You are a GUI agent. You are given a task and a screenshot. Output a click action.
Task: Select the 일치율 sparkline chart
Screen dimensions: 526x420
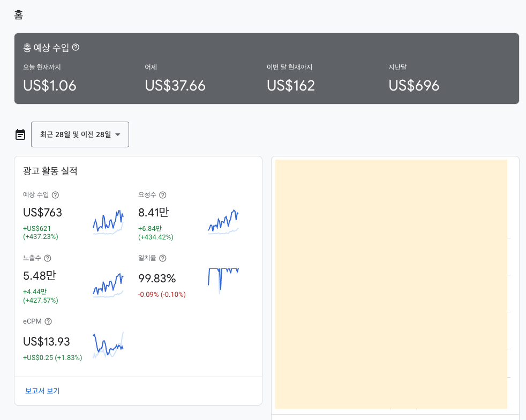tap(223, 281)
